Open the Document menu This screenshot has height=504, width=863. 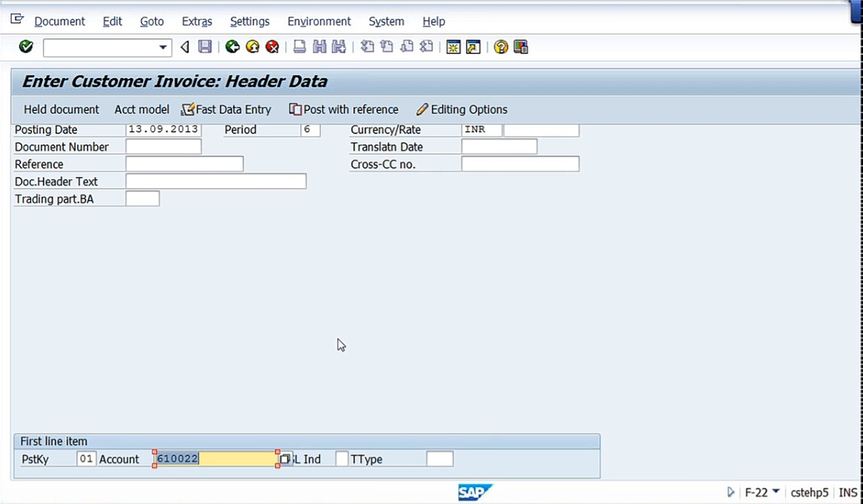pos(59,21)
